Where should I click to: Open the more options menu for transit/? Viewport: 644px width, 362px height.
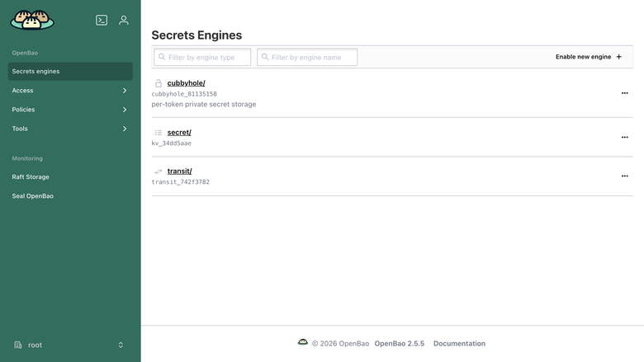point(625,176)
